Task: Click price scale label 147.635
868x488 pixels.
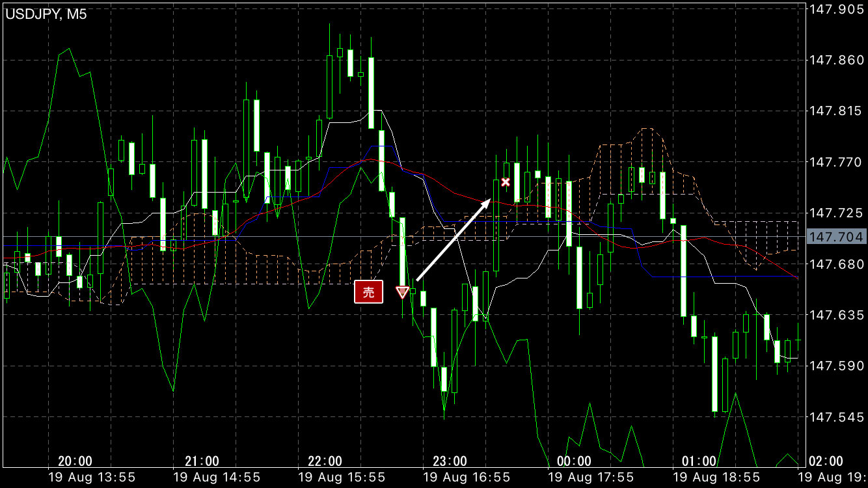Action: pyautogui.click(x=835, y=315)
